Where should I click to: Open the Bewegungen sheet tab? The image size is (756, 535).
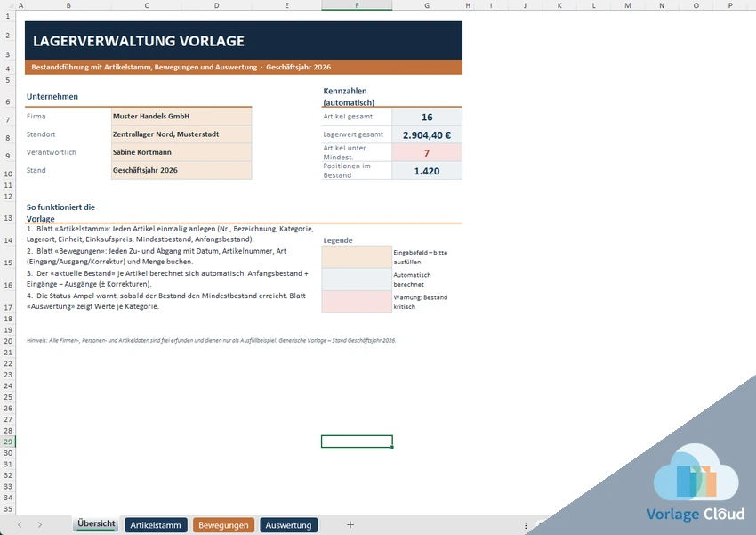223,525
